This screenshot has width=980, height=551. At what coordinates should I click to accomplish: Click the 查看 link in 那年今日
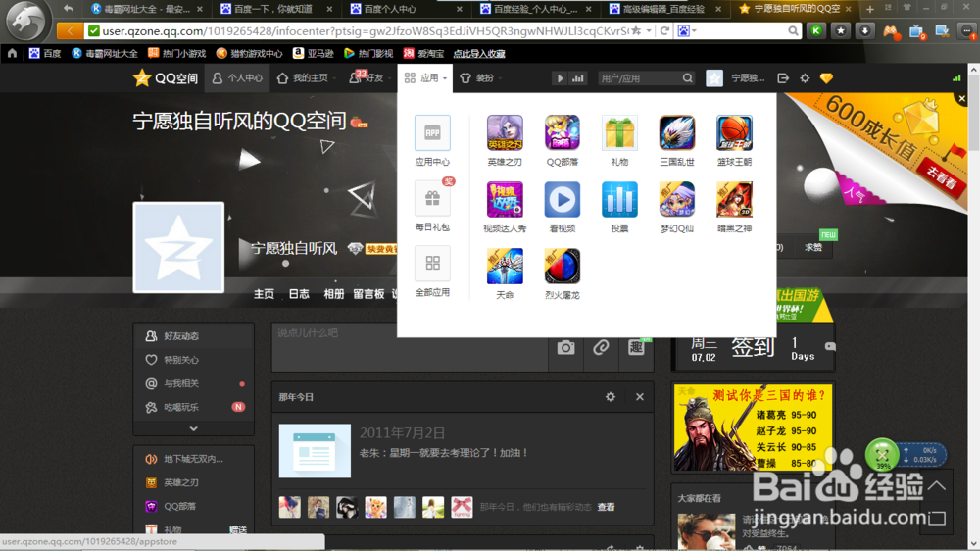click(x=606, y=507)
